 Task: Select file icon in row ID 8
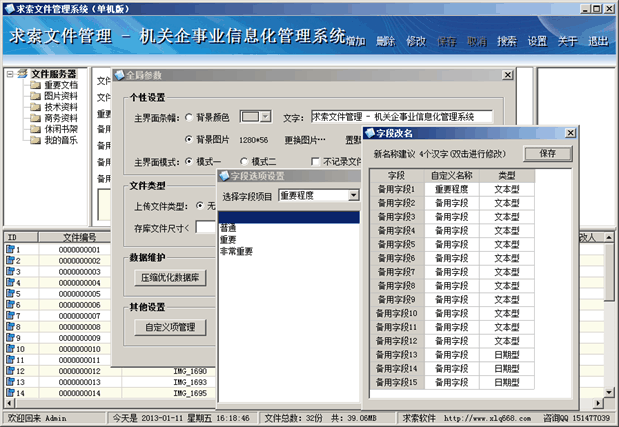point(10,327)
